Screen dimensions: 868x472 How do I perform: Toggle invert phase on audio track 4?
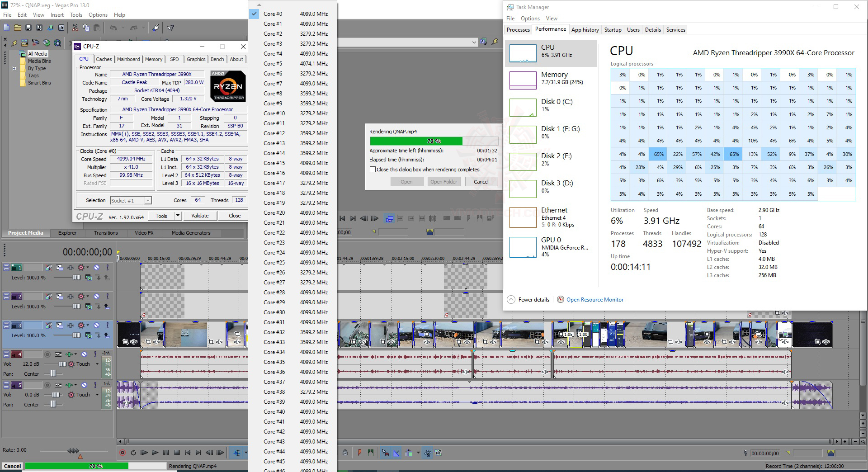(58, 354)
